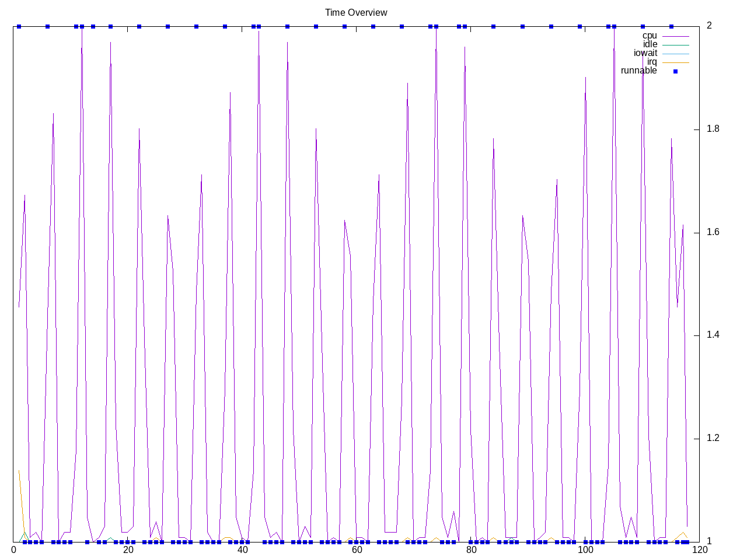747x560 pixels.
Task: Click the "Time Overview" chart title
Action: (x=356, y=12)
